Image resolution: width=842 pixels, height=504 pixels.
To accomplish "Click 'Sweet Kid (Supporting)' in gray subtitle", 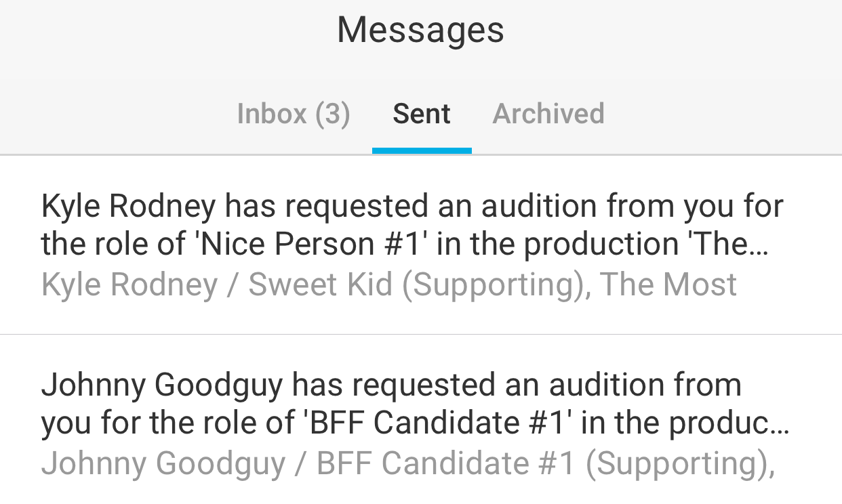I will click(x=418, y=285).
